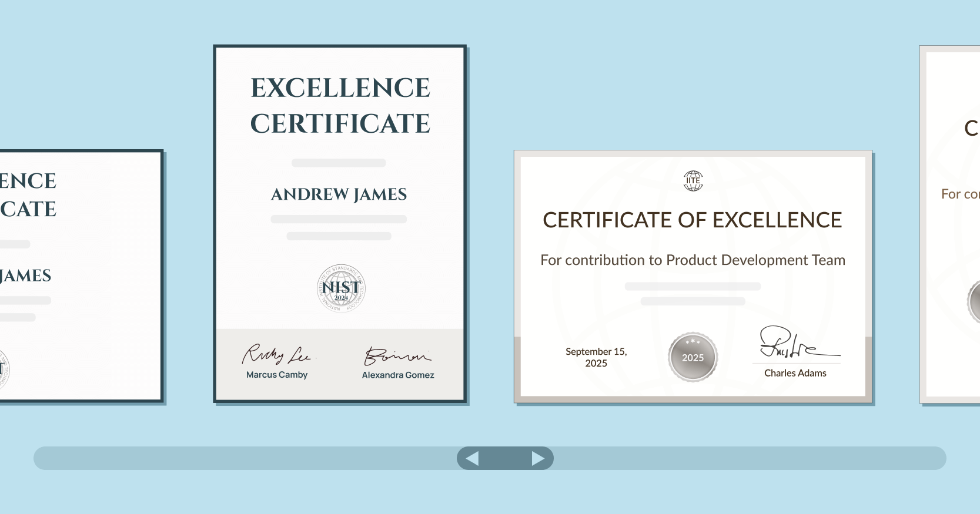Screen dimensions: 980x514
Task: Click the slider track left of the handle
Action: [235, 458]
